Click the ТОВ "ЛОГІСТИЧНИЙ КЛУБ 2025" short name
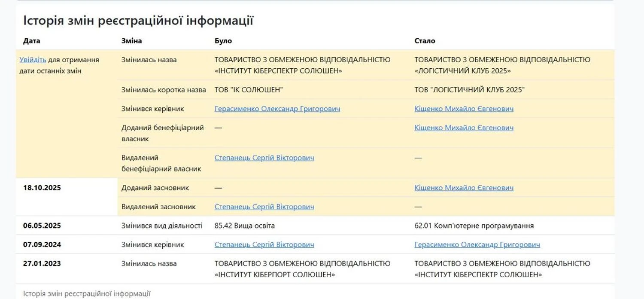The width and height of the screenshot is (644, 299). coord(469,90)
